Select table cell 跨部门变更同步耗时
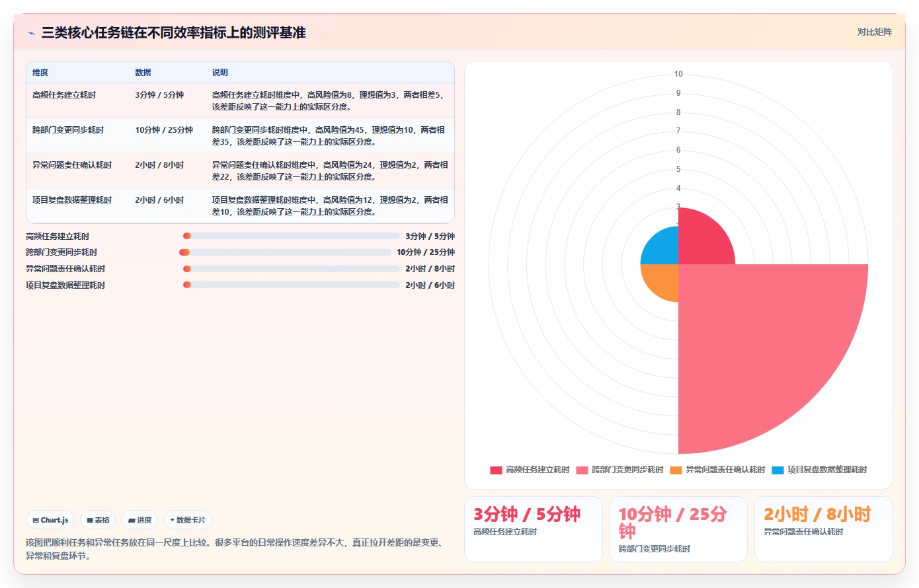The height and width of the screenshot is (588, 919). [68, 130]
